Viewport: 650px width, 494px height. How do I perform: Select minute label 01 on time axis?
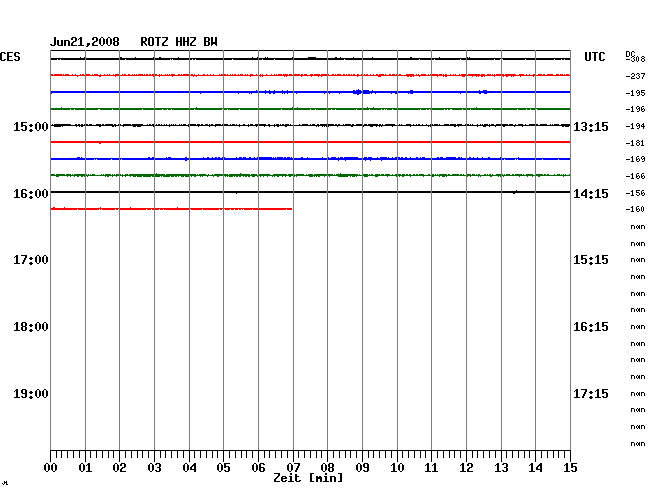(85, 468)
